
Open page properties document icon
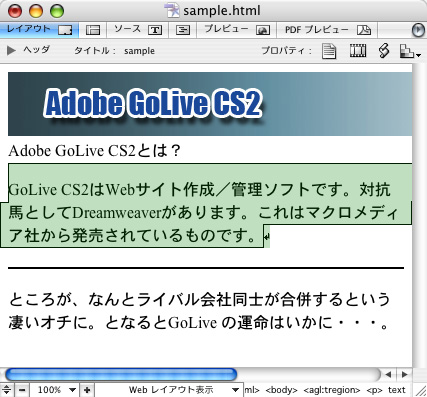(x=329, y=51)
